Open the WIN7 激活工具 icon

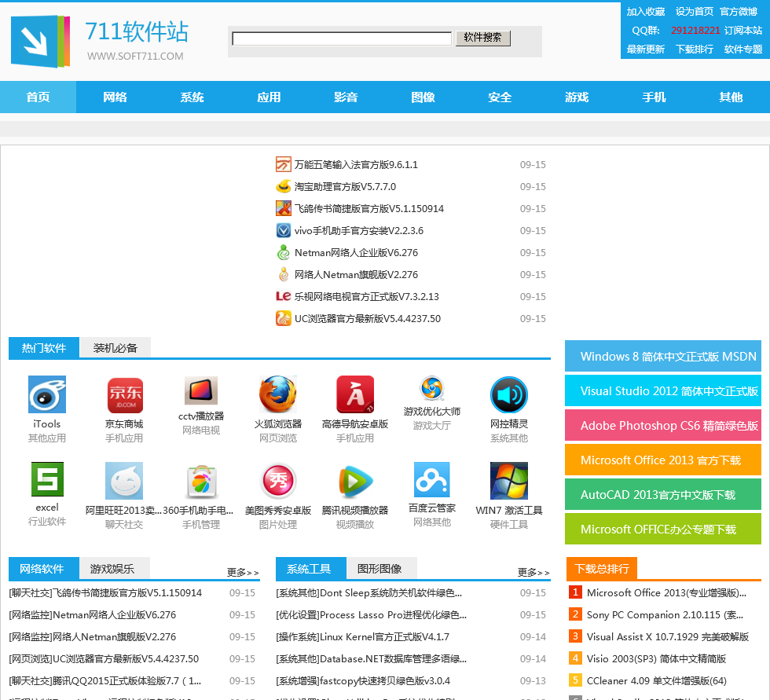[509, 481]
